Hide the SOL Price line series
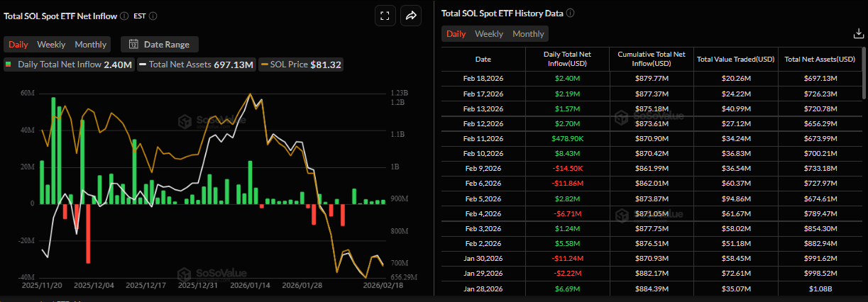Screen dimensions: 868x302 (x=302, y=65)
